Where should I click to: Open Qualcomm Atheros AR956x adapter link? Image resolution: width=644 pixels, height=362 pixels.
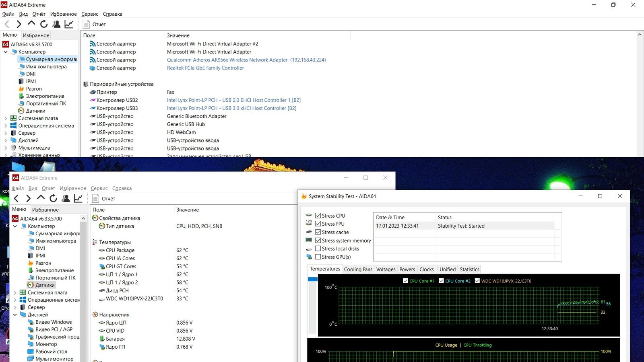tap(246, 60)
